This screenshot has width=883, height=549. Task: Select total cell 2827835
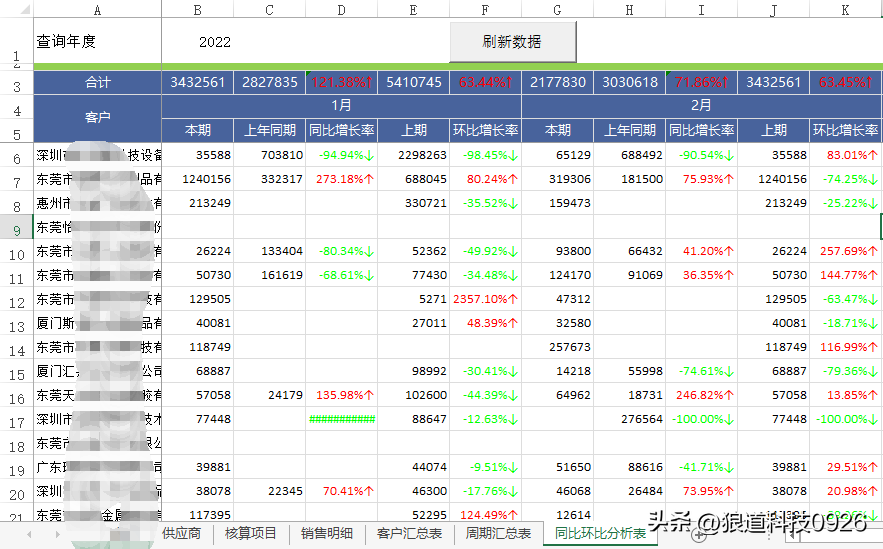tap(270, 82)
